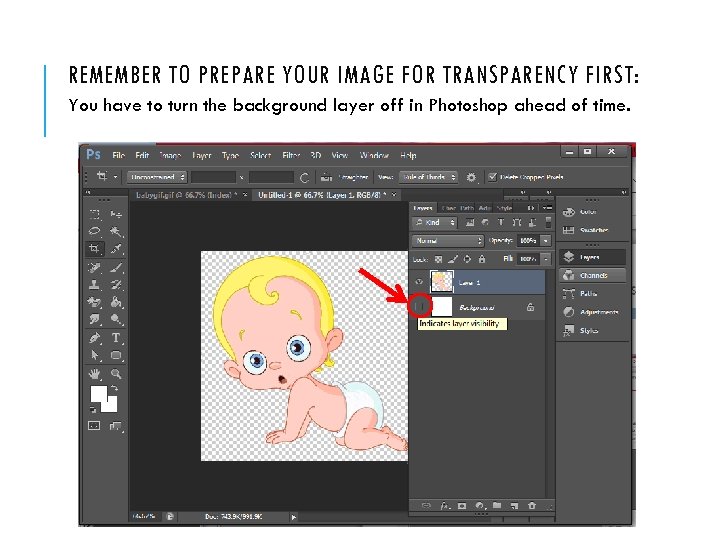Open the crop tool preset picker arrow
This screenshot has height=540, width=720.
(115, 177)
